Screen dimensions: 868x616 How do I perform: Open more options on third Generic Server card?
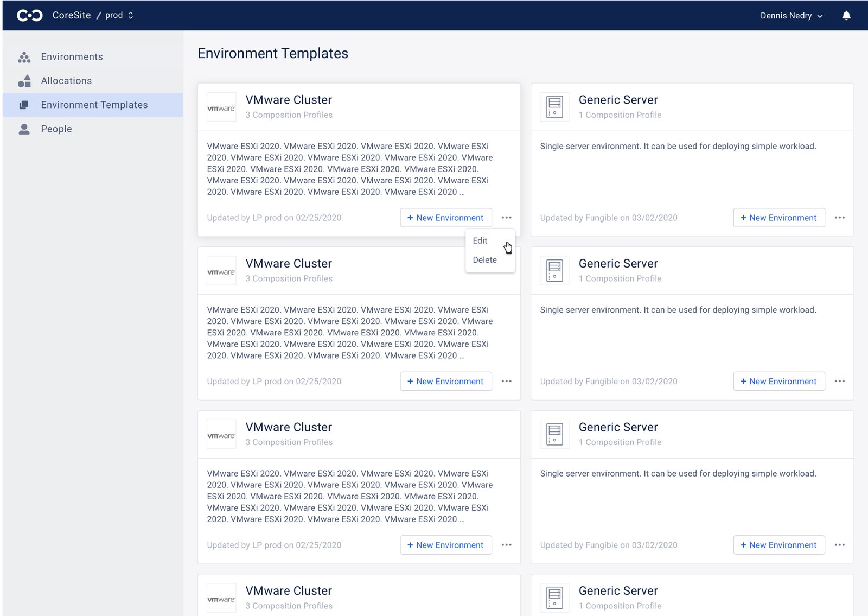click(x=839, y=545)
